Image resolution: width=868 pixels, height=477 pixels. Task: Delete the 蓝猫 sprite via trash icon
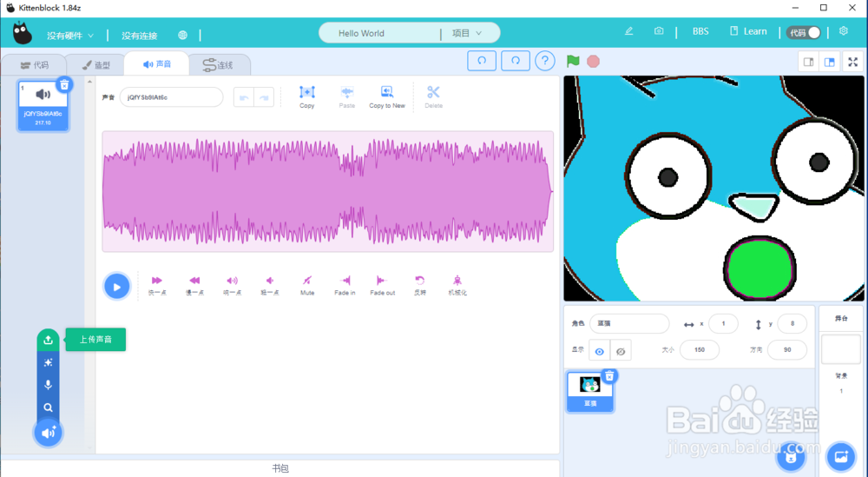pos(609,377)
